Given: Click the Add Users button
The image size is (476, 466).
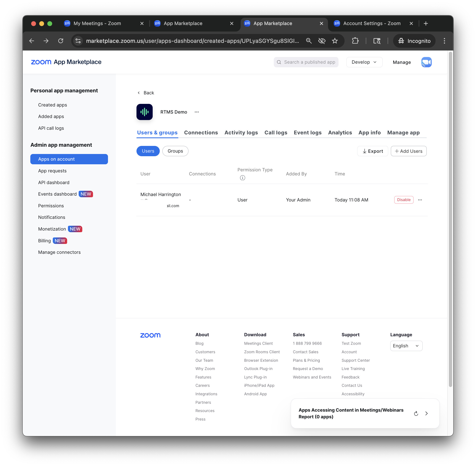Looking at the screenshot, I should (x=408, y=151).
